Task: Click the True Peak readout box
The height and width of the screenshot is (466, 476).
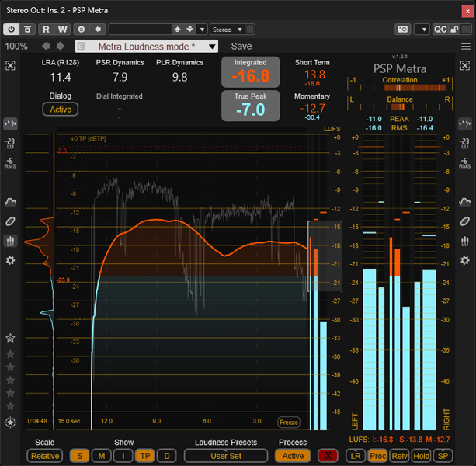Action: (251, 106)
